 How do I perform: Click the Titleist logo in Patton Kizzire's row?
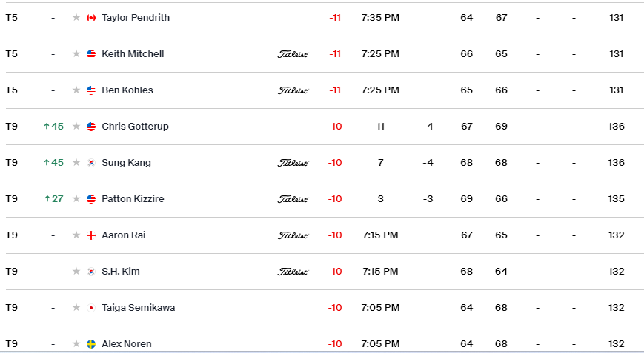click(293, 199)
